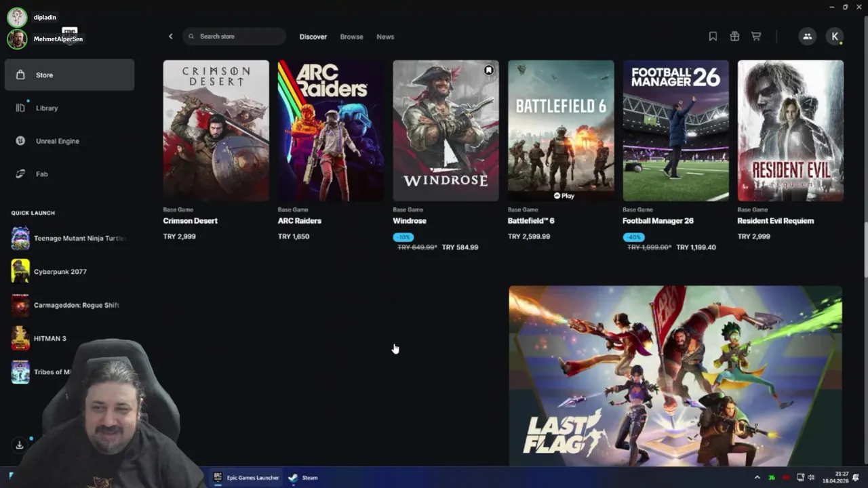
Task: Click the Battlefield 6 title link
Action: click(531, 221)
